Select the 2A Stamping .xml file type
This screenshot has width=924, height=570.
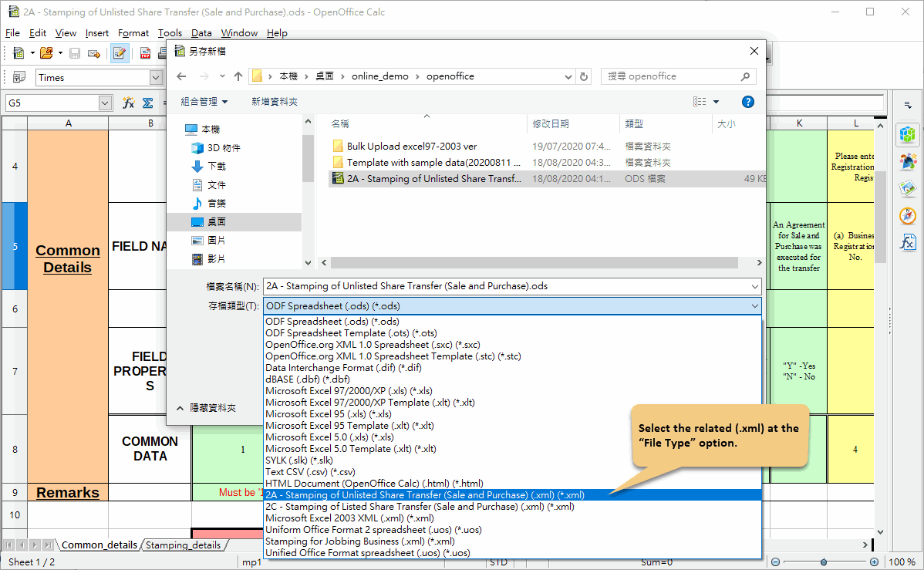512,495
